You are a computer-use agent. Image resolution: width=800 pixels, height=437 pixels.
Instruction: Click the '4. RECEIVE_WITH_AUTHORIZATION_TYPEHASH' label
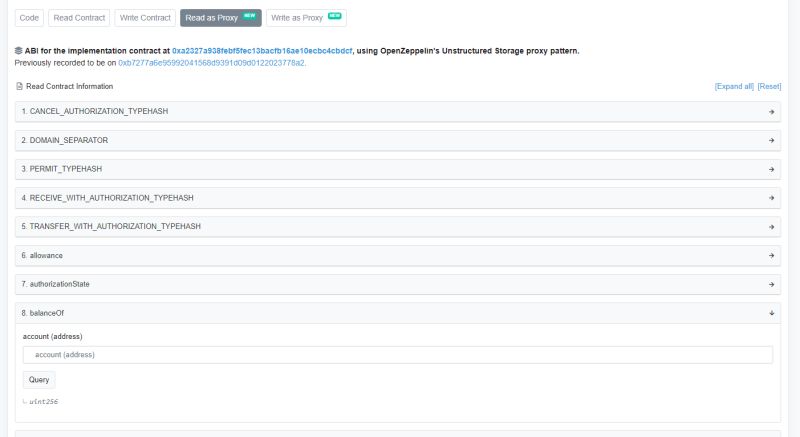click(107, 198)
